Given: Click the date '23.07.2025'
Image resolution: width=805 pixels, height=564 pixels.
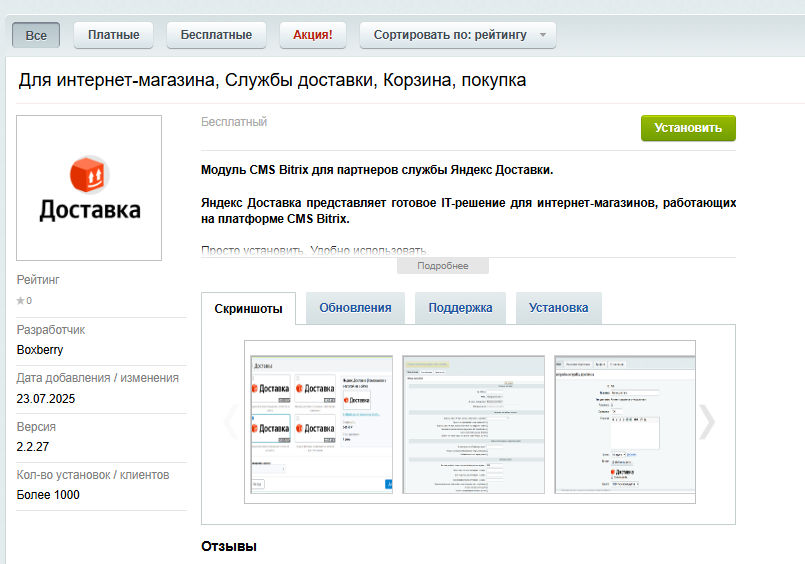Looking at the screenshot, I should tap(46, 399).
